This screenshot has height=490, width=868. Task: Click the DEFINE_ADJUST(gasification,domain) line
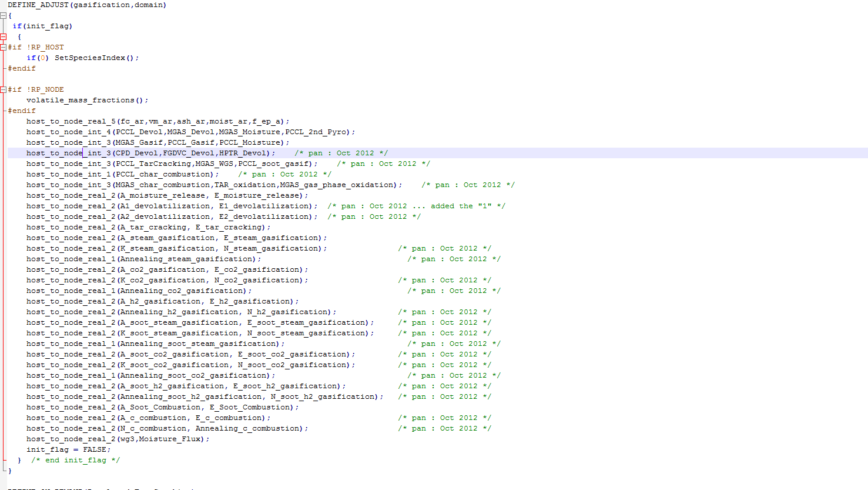pyautogui.click(x=86, y=5)
